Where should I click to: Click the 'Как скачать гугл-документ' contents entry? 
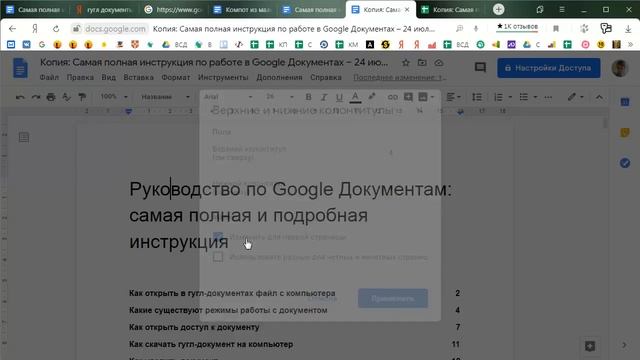(x=211, y=344)
